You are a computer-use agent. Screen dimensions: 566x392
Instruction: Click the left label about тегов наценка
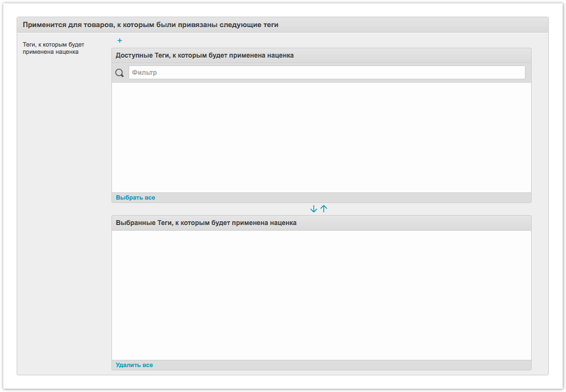(53, 48)
